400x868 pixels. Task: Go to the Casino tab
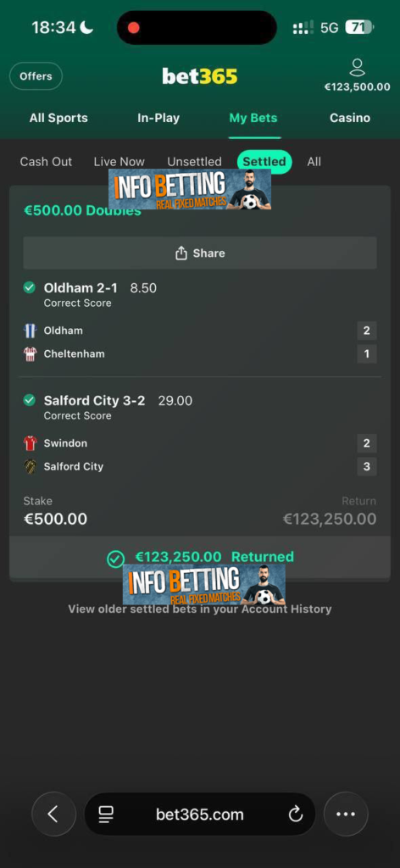point(350,118)
